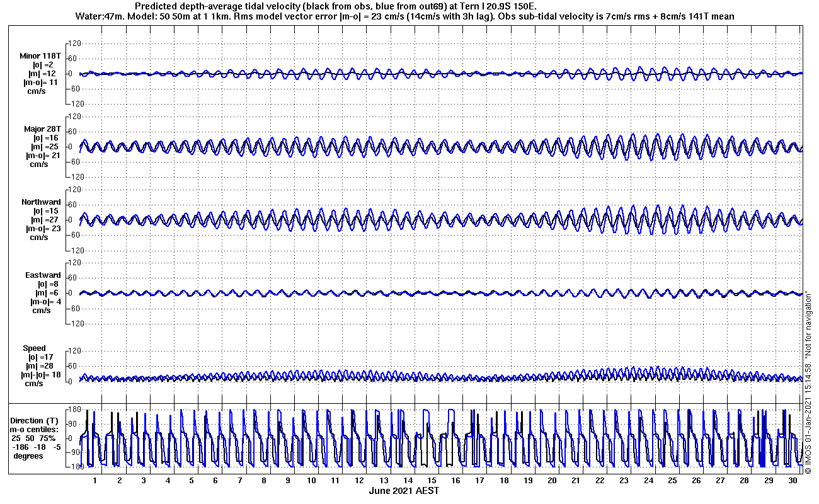Image resolution: width=819 pixels, height=504 pixels.
Task: Select the 'Major 28T' panel label
Action: click(x=42, y=129)
